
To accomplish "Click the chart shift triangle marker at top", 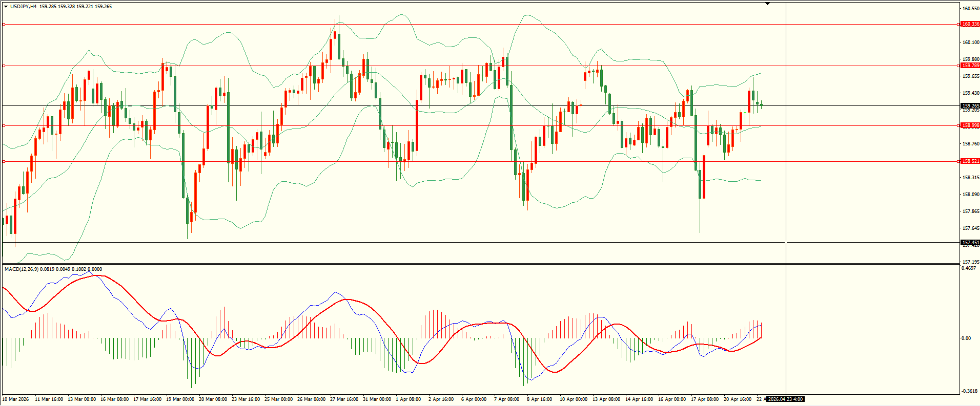I will pyautogui.click(x=767, y=4).
